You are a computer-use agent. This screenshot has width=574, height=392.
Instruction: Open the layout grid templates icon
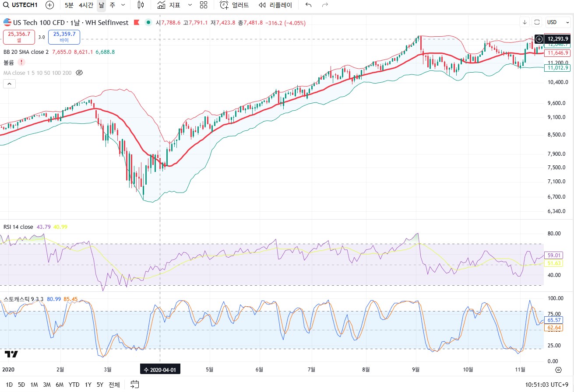203,5
